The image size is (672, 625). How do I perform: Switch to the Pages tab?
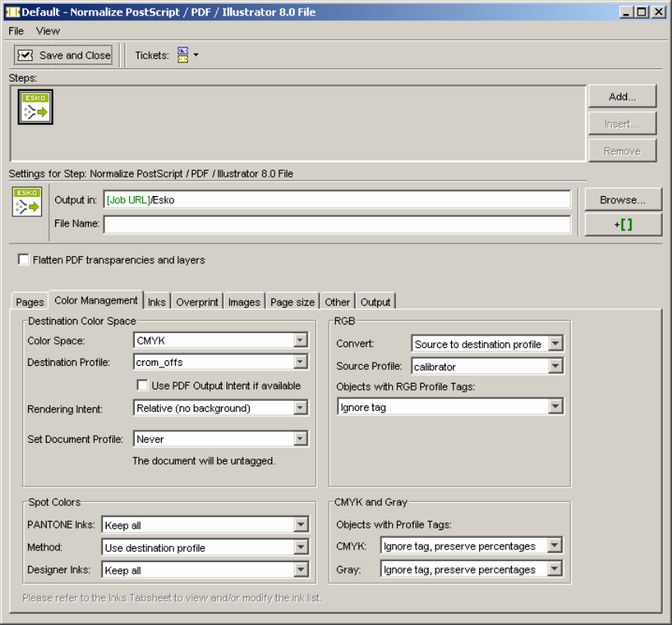[x=30, y=301]
